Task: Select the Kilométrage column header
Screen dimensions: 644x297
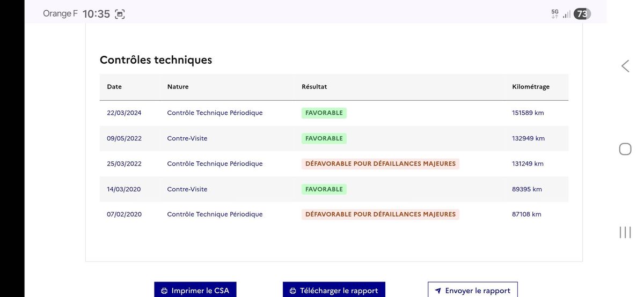Action: tap(531, 87)
